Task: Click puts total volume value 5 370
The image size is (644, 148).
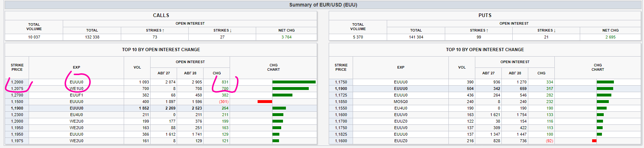Action: [358, 37]
